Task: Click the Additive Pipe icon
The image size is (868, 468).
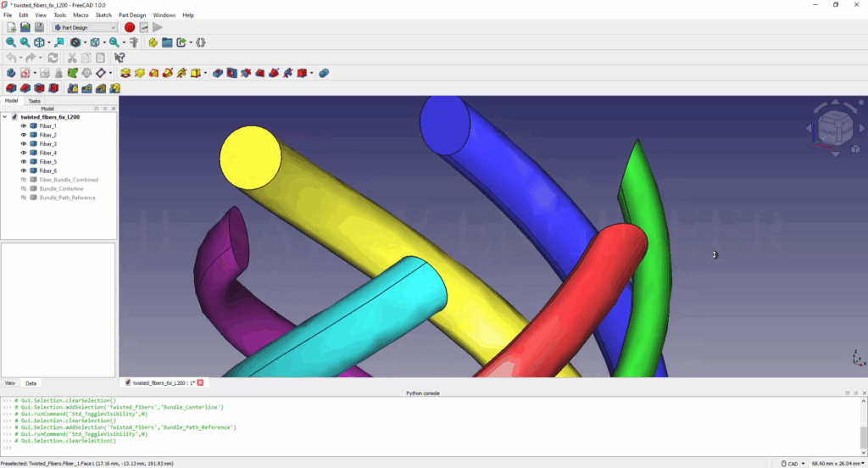Action: pyautogui.click(x=167, y=73)
